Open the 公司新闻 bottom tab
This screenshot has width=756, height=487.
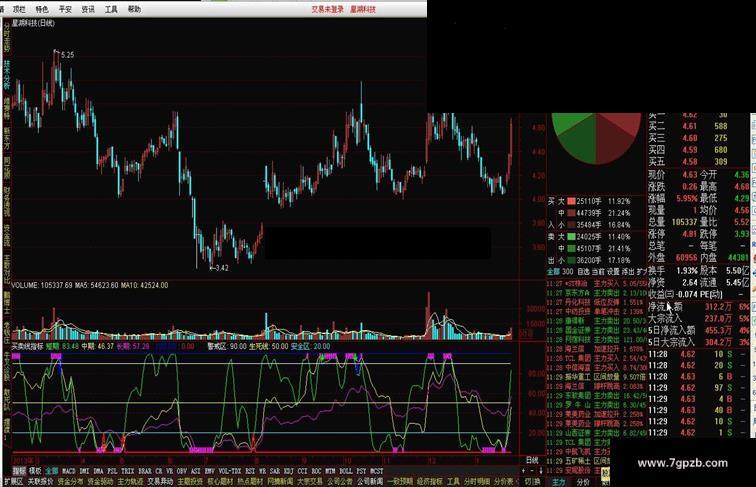pyautogui.click(x=369, y=481)
